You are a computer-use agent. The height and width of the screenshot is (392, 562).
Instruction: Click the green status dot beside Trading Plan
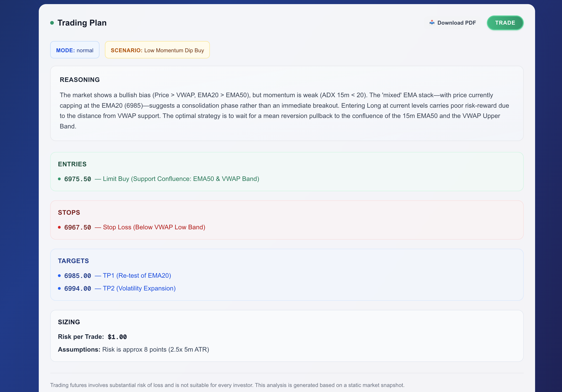pyautogui.click(x=52, y=23)
